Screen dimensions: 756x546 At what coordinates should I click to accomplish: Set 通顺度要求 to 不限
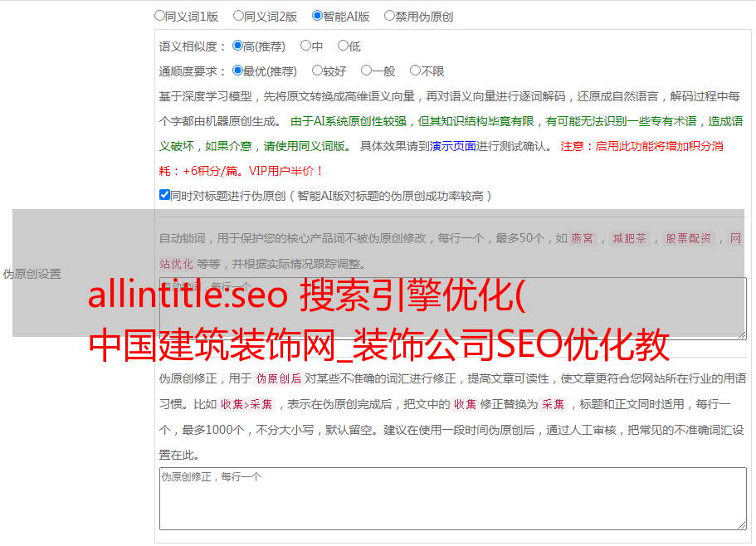(x=415, y=71)
